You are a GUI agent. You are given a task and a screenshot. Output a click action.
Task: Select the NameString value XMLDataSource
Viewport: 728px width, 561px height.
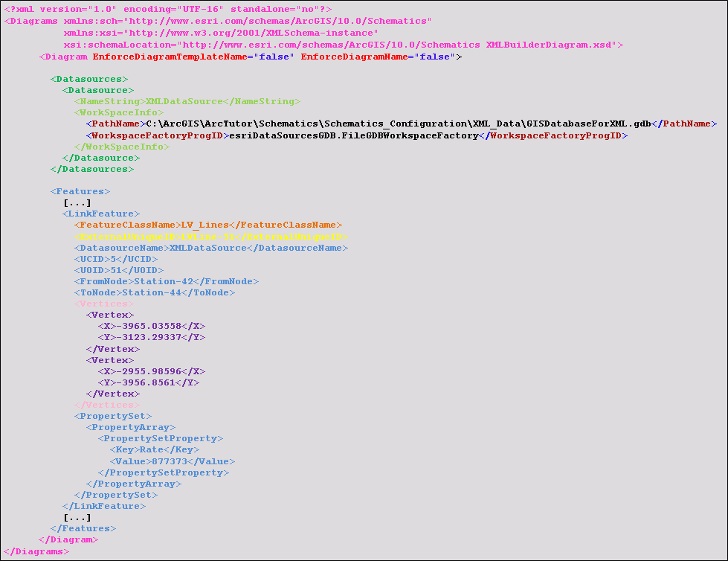tap(184, 101)
